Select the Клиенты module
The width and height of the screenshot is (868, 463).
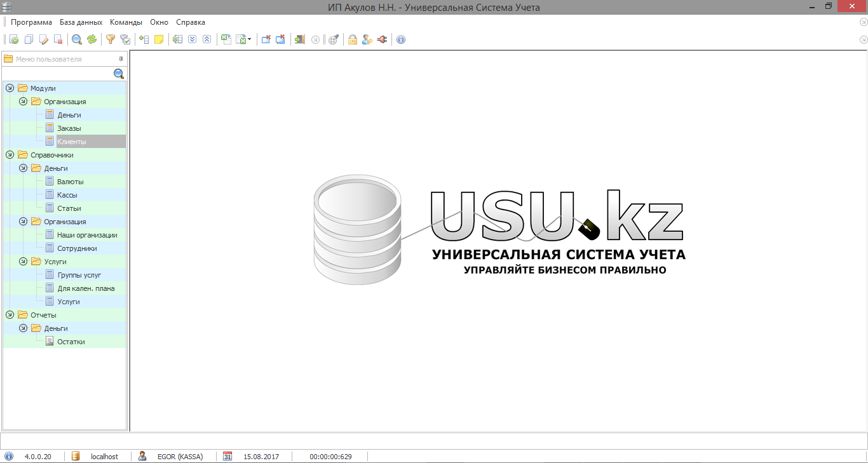click(x=71, y=142)
